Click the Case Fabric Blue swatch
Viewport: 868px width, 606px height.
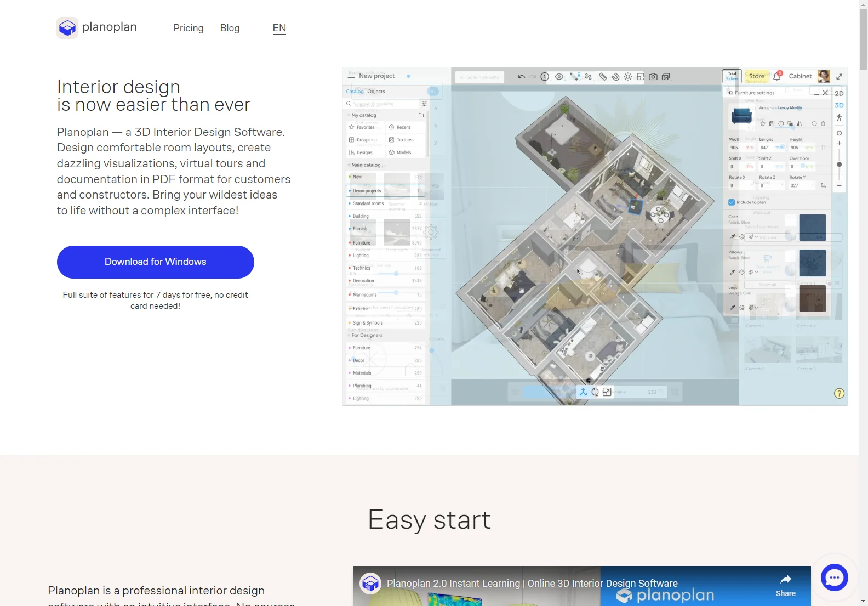click(x=812, y=228)
